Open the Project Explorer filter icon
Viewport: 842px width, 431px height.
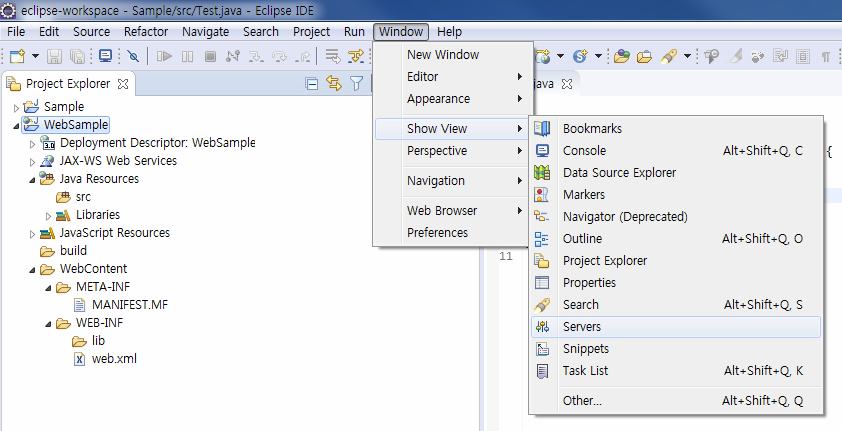(357, 84)
